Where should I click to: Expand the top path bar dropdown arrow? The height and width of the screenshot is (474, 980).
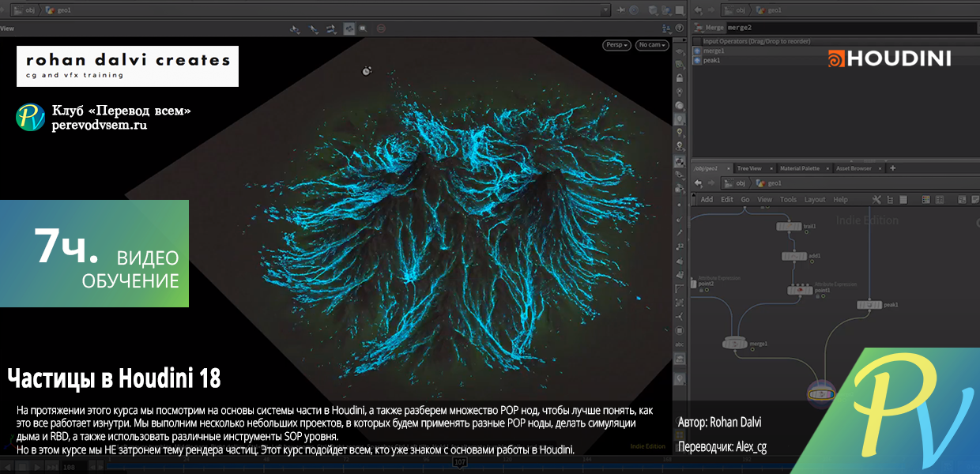click(605, 10)
